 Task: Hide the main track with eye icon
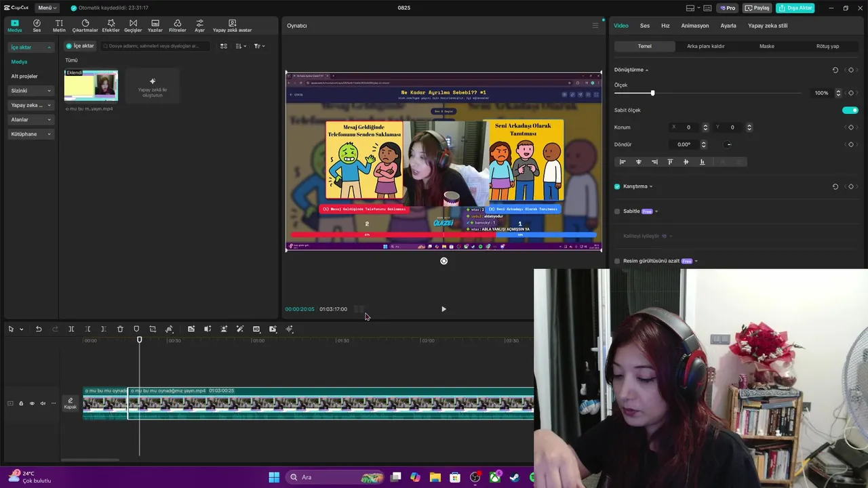click(32, 403)
